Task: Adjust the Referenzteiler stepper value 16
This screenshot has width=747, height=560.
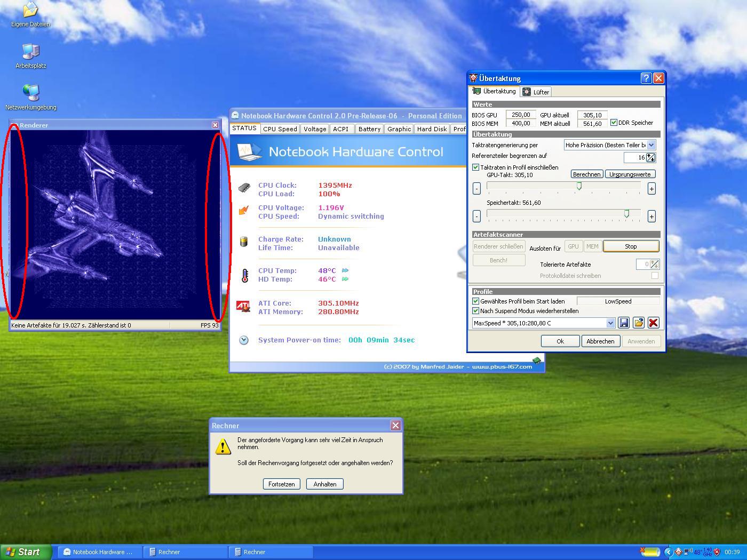Action: pos(650,157)
